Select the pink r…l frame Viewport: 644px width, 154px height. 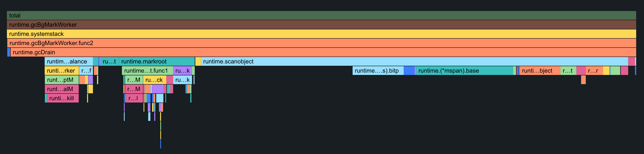[134, 98]
